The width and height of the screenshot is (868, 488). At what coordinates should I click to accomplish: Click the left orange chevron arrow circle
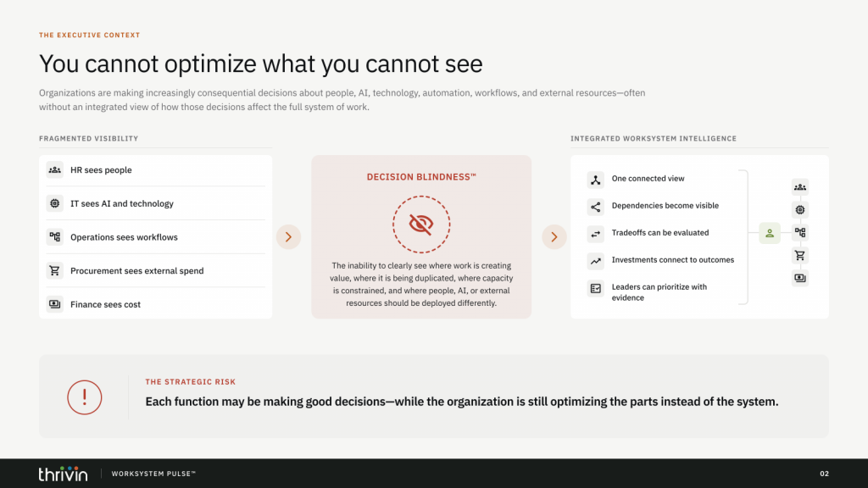click(288, 237)
